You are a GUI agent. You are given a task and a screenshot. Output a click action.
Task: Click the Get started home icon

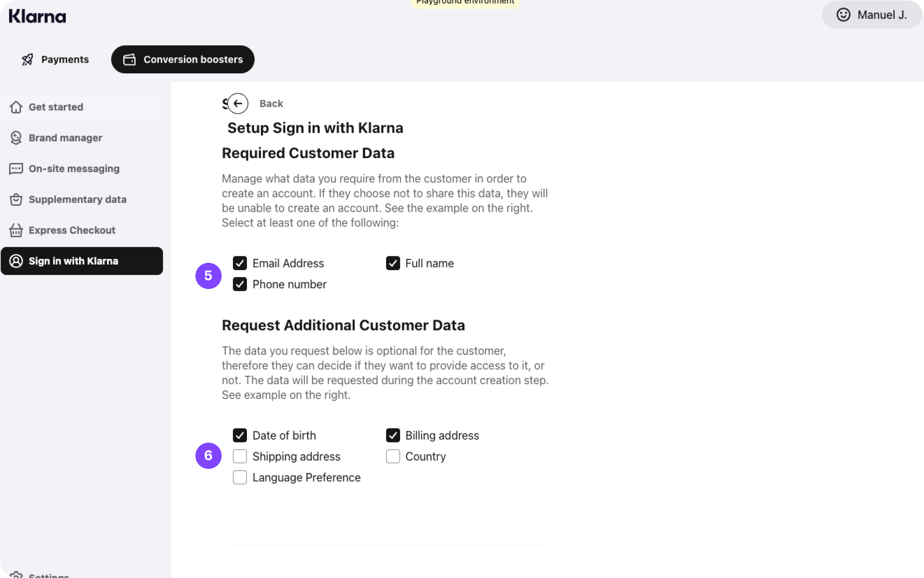pyautogui.click(x=16, y=107)
